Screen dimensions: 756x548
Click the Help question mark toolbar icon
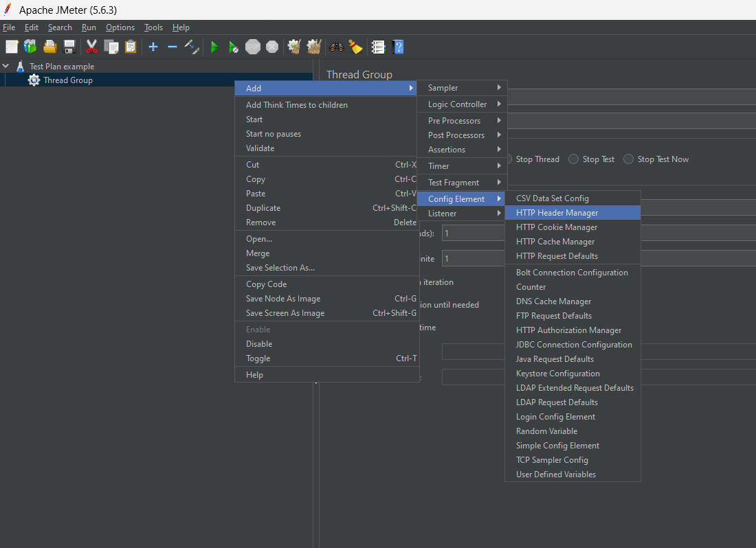[x=398, y=47]
